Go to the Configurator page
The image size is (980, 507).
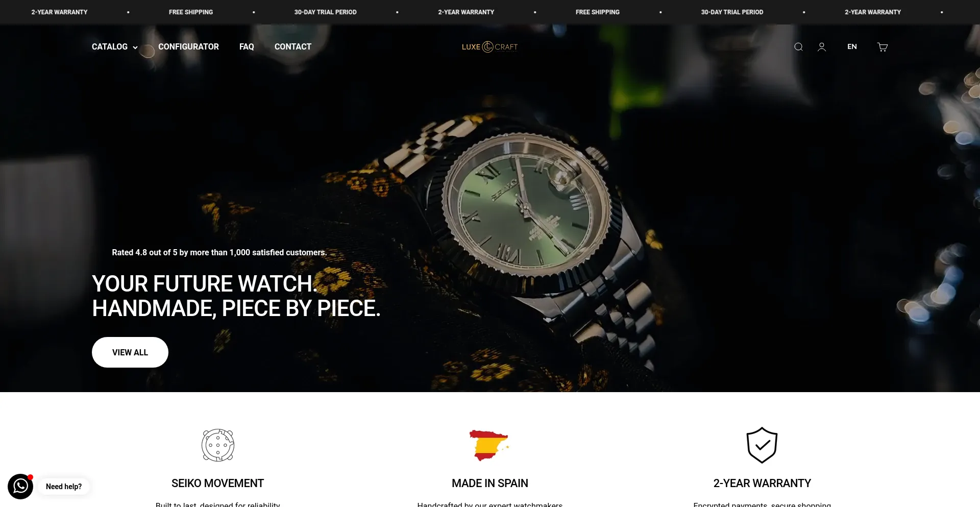pos(188,47)
